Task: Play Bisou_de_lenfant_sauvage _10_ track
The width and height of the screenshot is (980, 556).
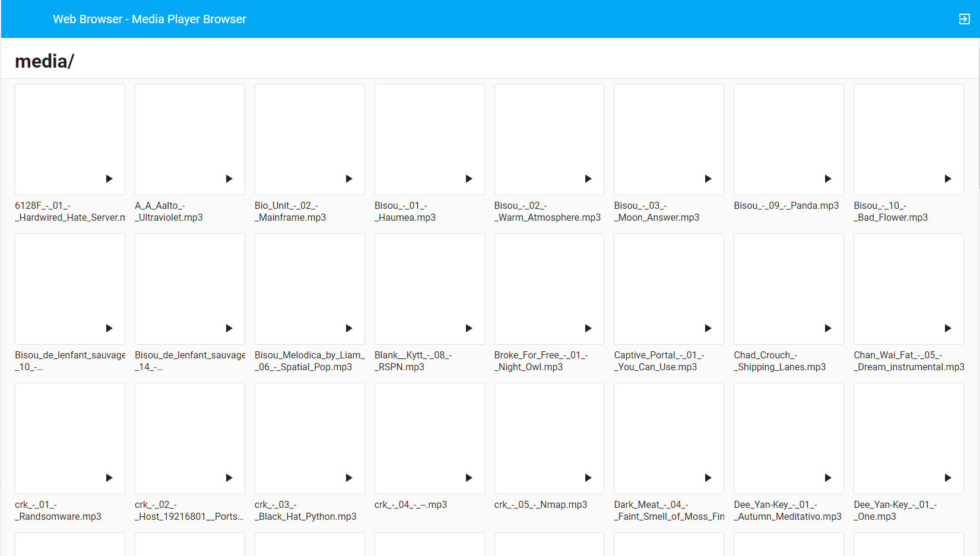Action: 109,328
